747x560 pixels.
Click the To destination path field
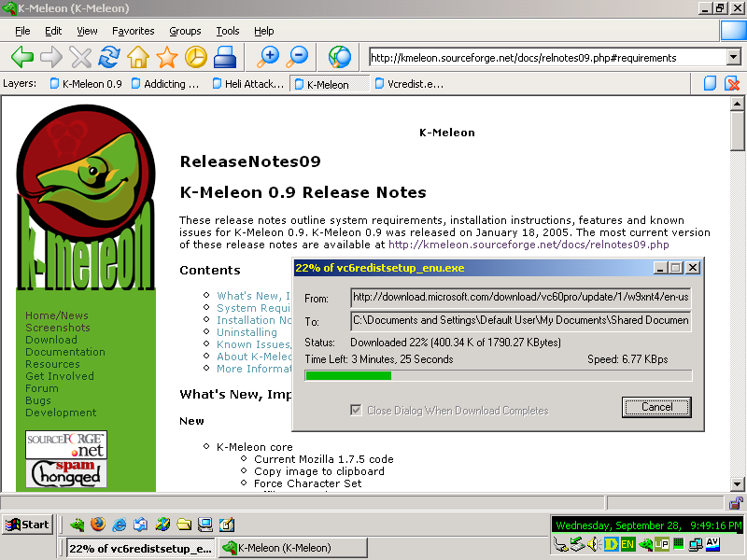(x=521, y=320)
